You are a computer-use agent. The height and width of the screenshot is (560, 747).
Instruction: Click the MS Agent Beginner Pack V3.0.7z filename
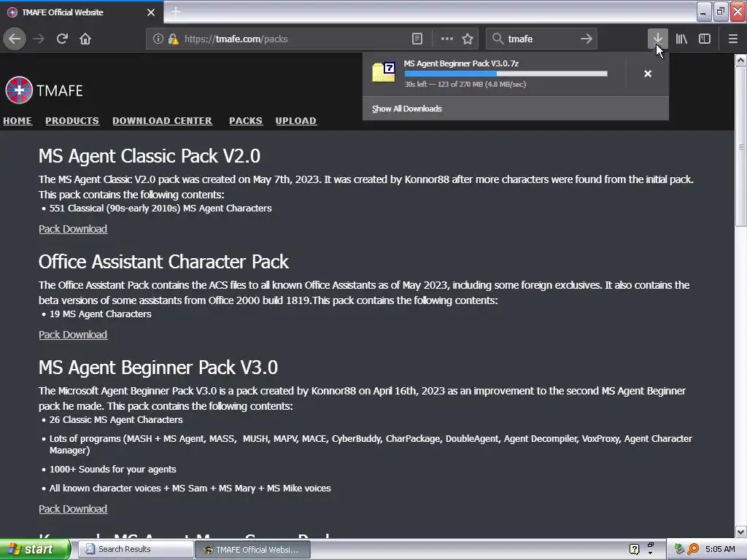(461, 63)
